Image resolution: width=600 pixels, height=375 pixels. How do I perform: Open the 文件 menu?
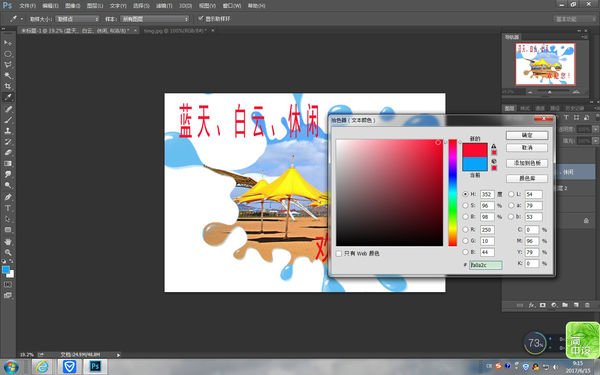coord(27,6)
